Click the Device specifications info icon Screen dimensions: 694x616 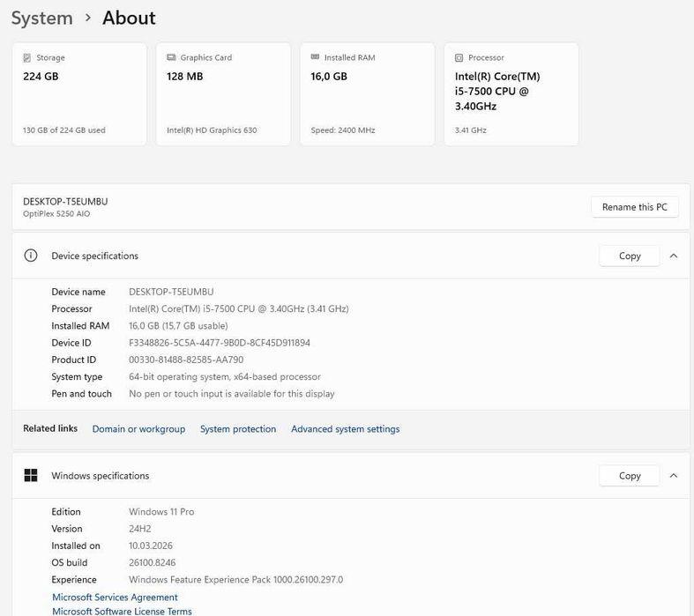31,256
